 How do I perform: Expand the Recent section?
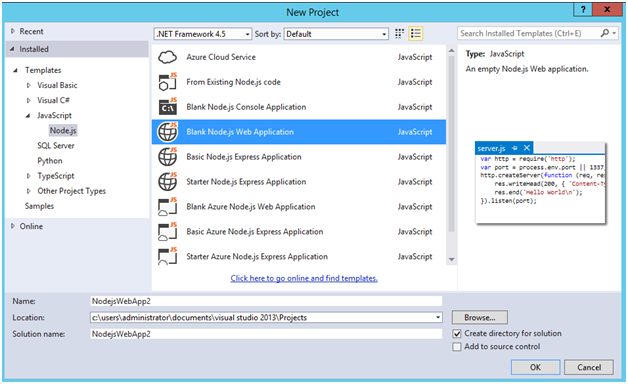13,31
